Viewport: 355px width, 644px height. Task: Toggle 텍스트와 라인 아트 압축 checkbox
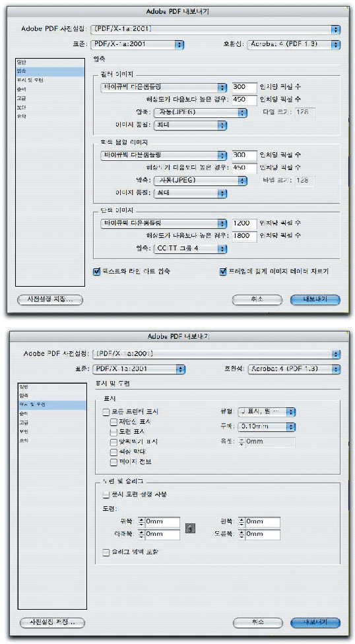[97, 271]
